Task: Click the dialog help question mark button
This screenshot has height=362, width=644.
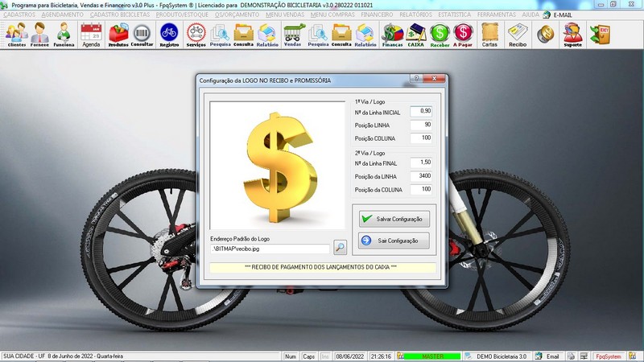Action: pyautogui.click(x=416, y=78)
